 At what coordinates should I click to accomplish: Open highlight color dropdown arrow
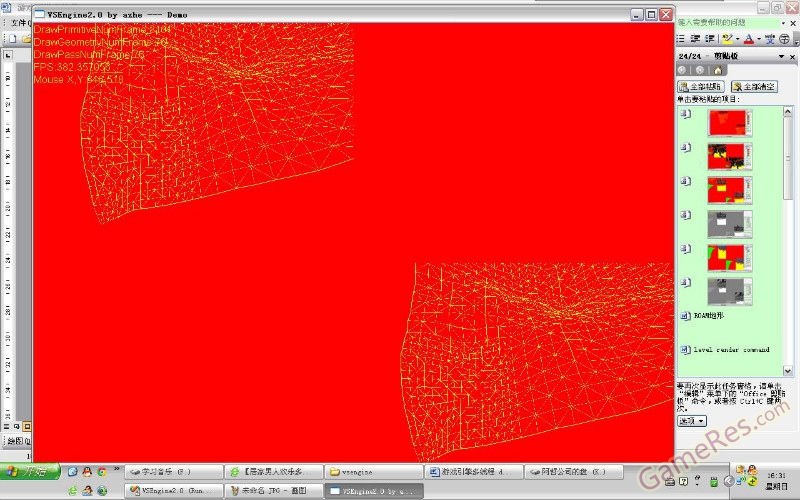tap(737, 39)
